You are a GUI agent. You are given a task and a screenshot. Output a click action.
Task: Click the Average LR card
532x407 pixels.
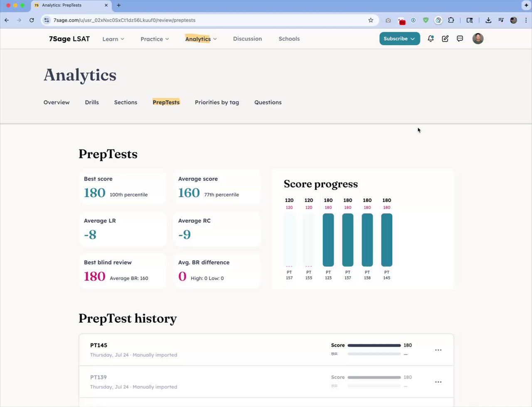122,229
